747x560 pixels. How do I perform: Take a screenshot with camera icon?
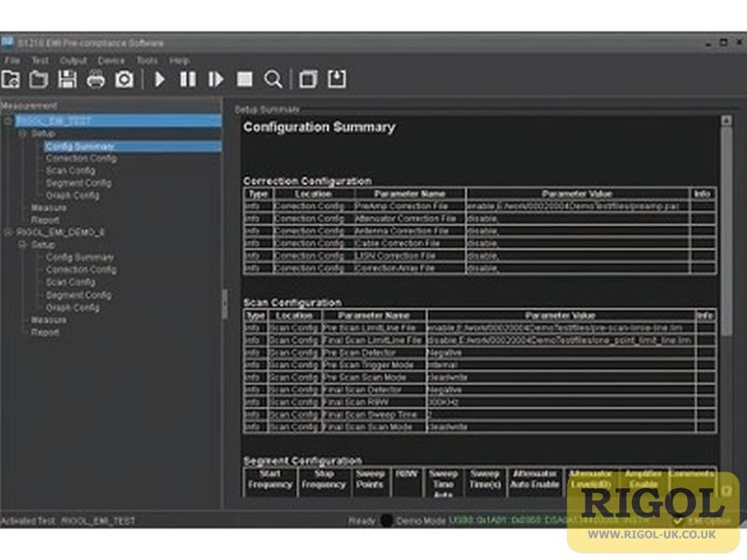124,79
